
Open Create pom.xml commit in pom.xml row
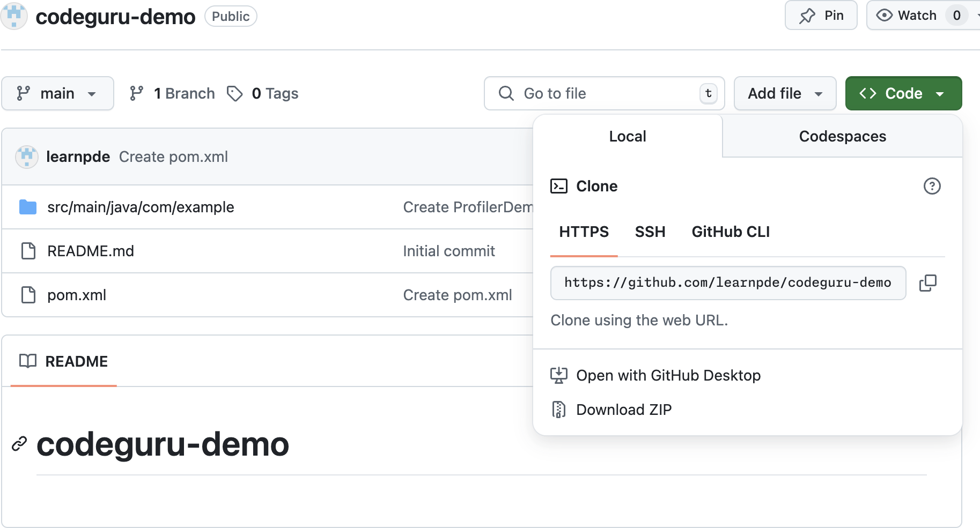458,295
